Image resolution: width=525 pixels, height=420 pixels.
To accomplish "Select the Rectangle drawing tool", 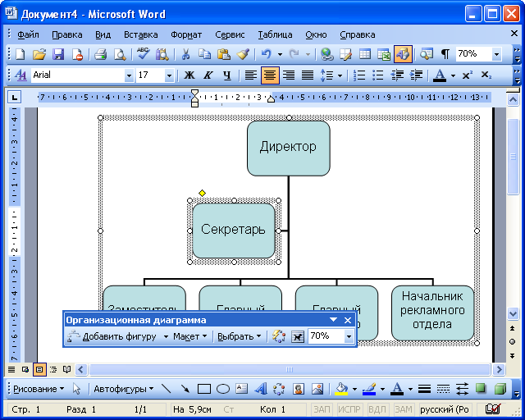I will click(x=204, y=388).
